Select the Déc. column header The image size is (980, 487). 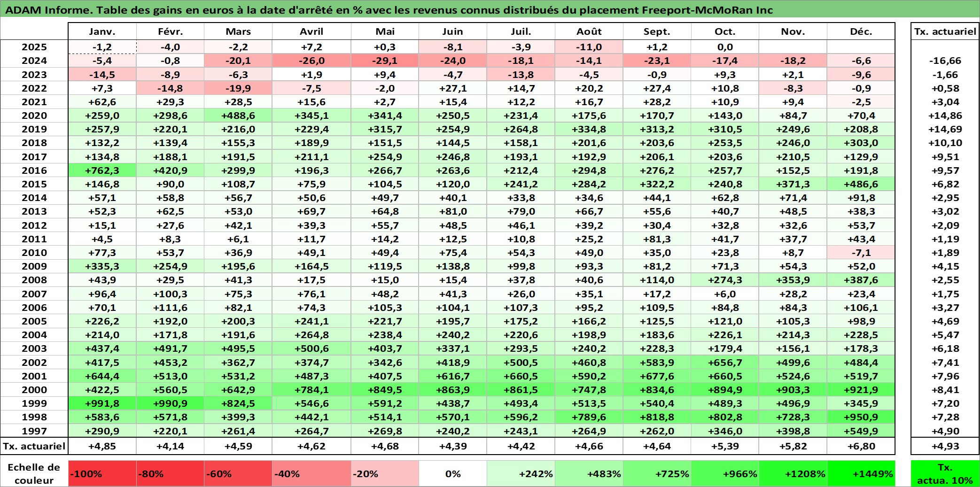(x=861, y=31)
